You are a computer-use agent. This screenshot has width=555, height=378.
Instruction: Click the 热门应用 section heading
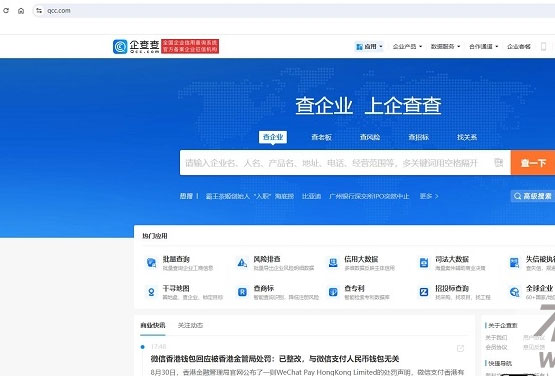click(155, 236)
